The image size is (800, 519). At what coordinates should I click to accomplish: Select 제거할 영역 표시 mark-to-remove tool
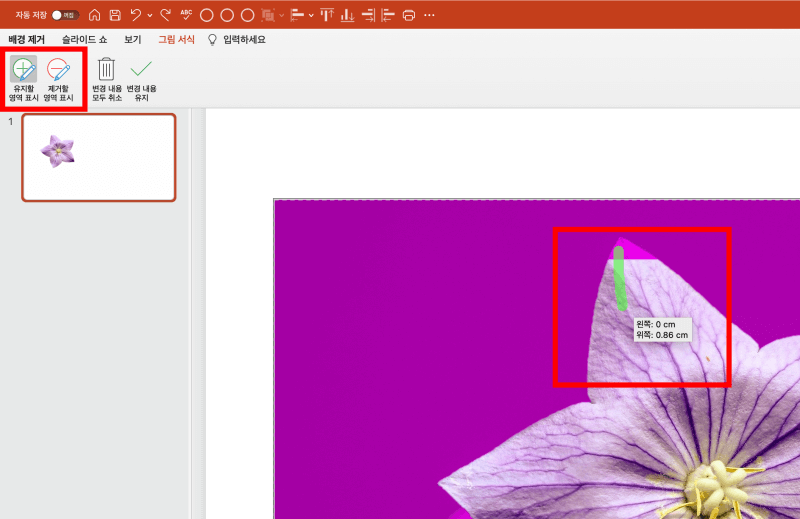click(x=58, y=79)
